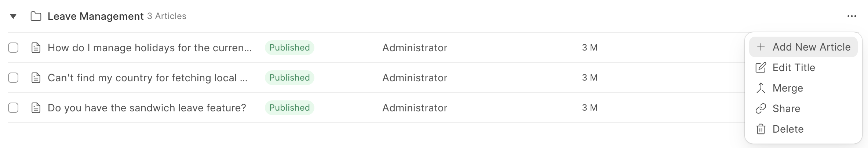Click the Edit Title pencil icon
868x148 pixels.
click(761, 67)
